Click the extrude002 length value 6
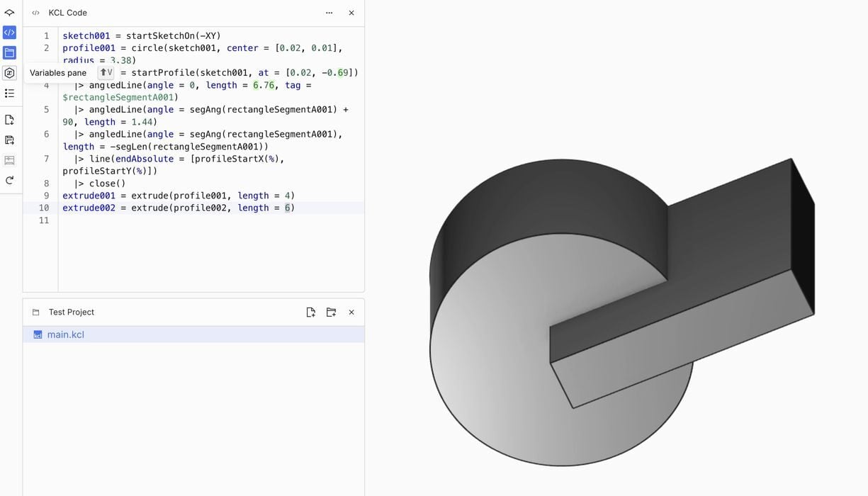 pyautogui.click(x=288, y=208)
